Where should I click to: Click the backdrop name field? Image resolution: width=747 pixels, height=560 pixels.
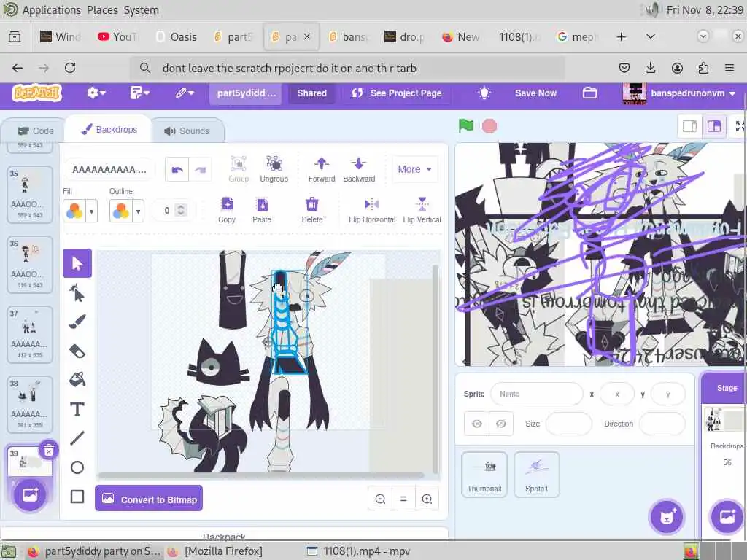109,169
